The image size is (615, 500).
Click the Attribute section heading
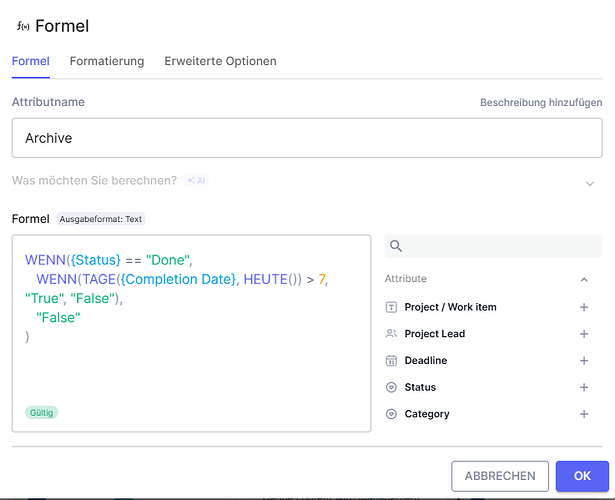[406, 279]
